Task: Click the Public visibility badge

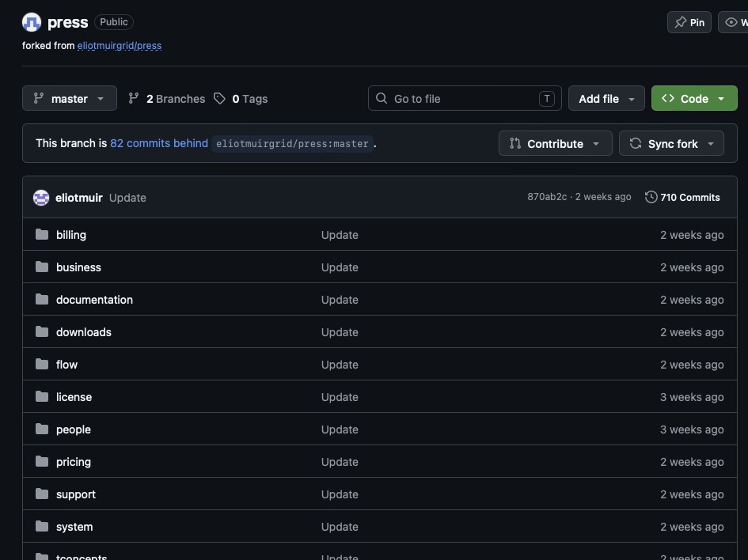Action: pyautogui.click(x=113, y=22)
